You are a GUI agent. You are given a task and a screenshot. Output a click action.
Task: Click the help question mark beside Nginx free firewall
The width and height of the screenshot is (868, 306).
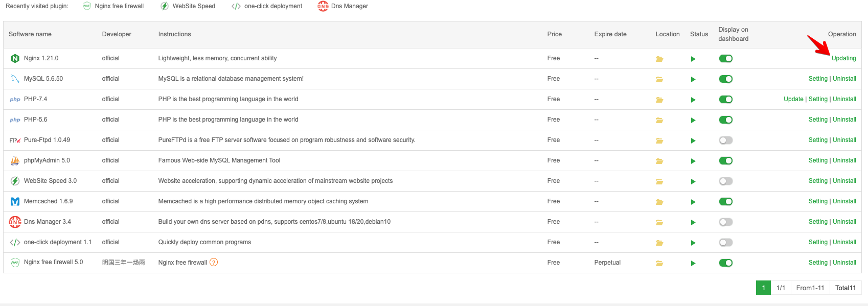coord(214,263)
